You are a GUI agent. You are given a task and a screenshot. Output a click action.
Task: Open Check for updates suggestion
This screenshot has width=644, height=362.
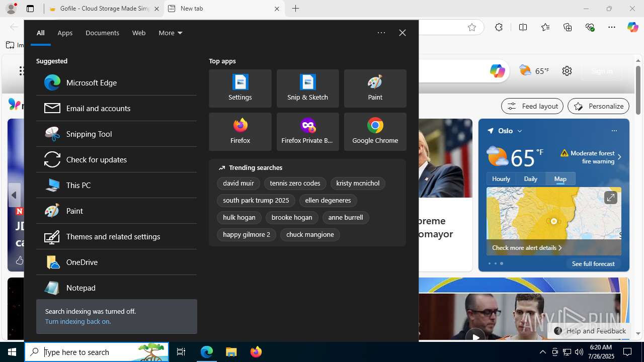tap(116, 159)
